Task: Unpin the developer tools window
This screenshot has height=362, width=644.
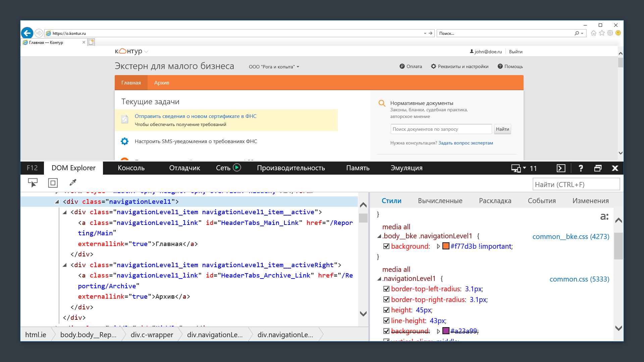Action: click(598, 168)
